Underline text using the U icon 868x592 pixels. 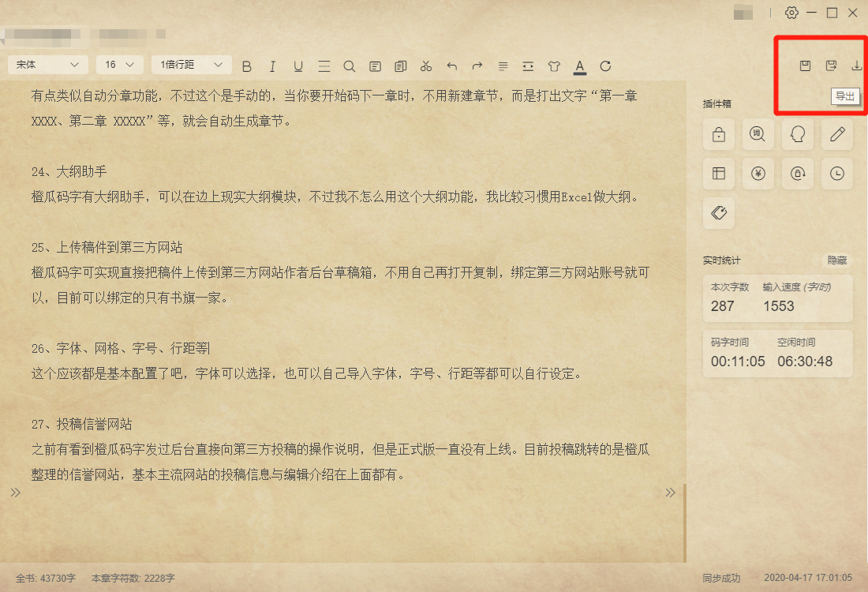(298, 66)
